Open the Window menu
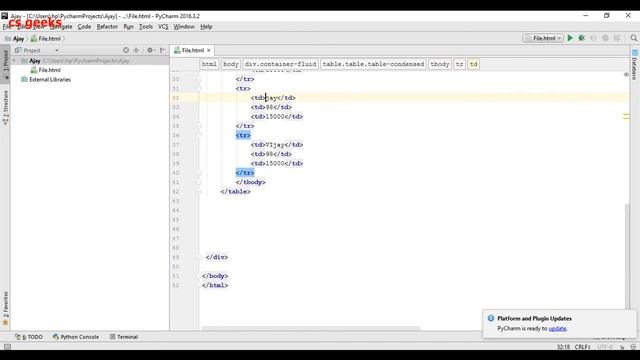 (184, 27)
